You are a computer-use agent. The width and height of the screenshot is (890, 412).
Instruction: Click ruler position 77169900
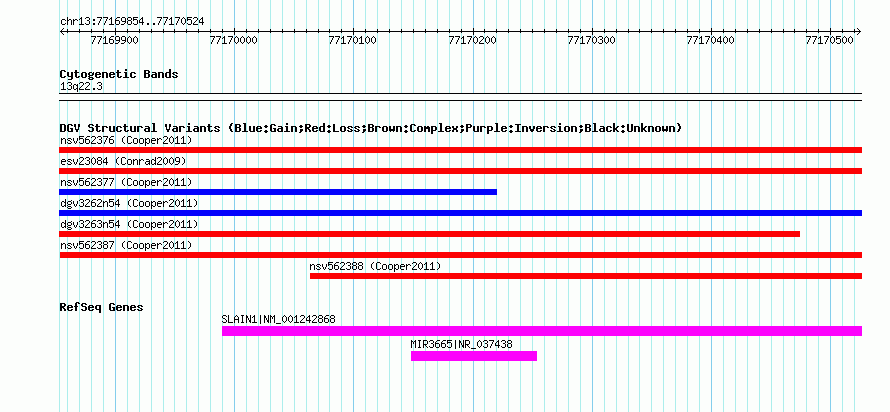click(x=114, y=40)
